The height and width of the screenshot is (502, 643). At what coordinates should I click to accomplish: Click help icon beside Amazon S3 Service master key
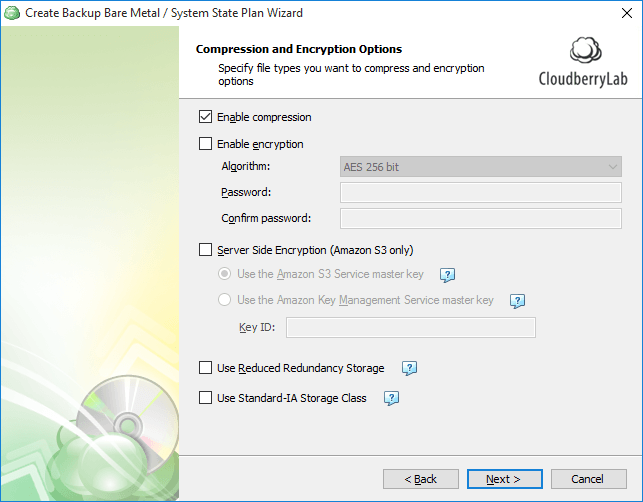pos(447,275)
